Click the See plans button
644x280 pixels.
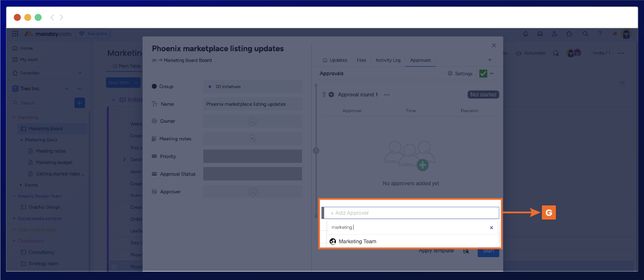pos(93,34)
